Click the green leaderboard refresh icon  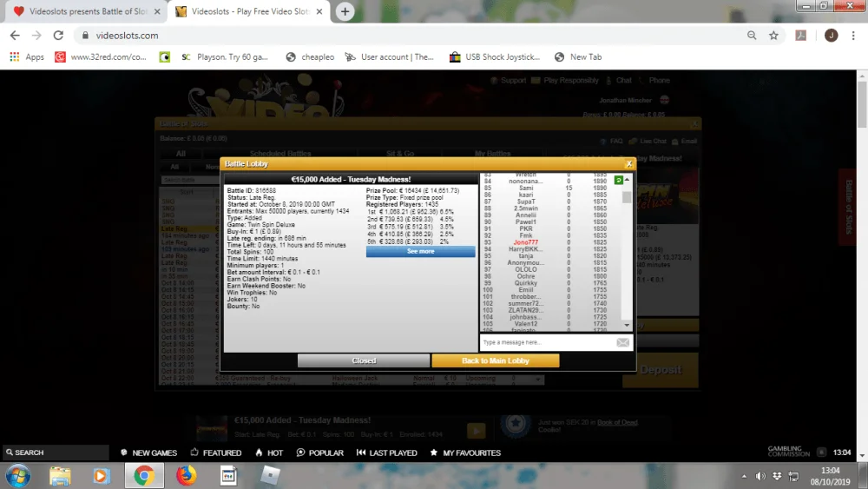point(618,180)
